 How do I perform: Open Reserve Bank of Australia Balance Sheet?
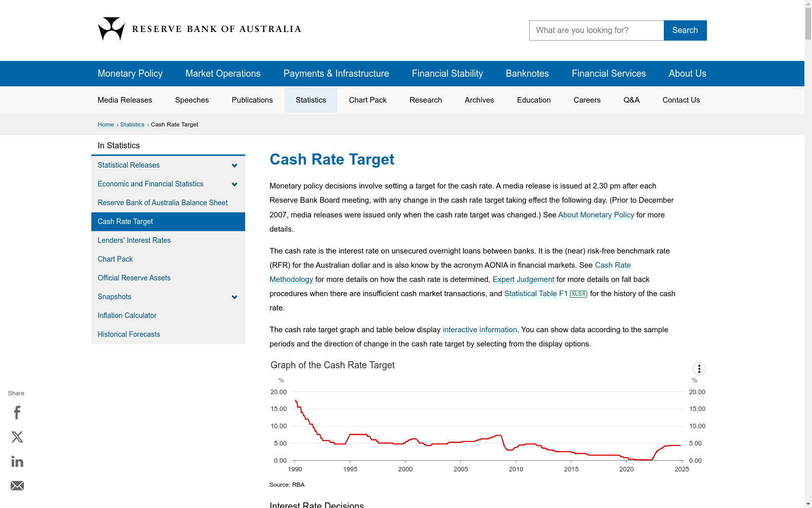tap(162, 203)
